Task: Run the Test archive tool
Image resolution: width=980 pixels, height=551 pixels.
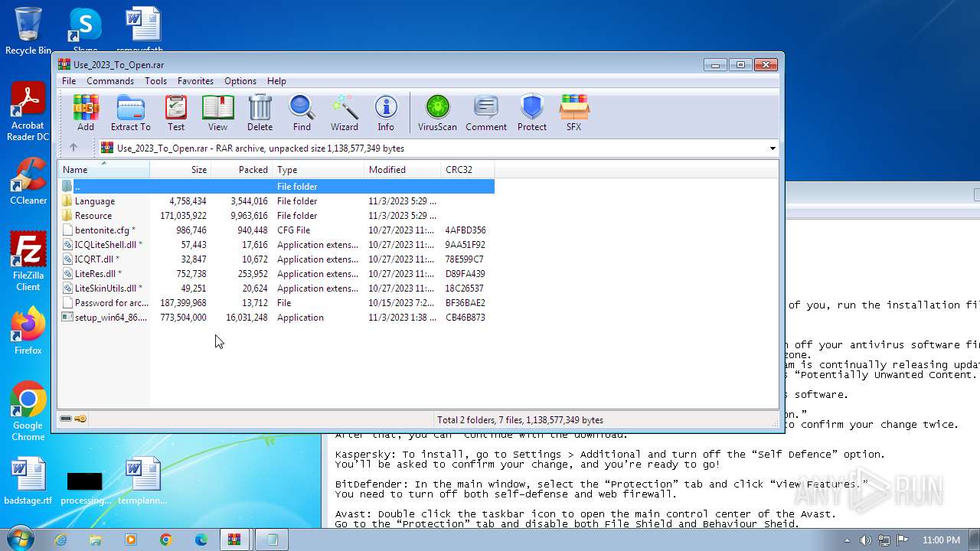Action: tap(176, 113)
